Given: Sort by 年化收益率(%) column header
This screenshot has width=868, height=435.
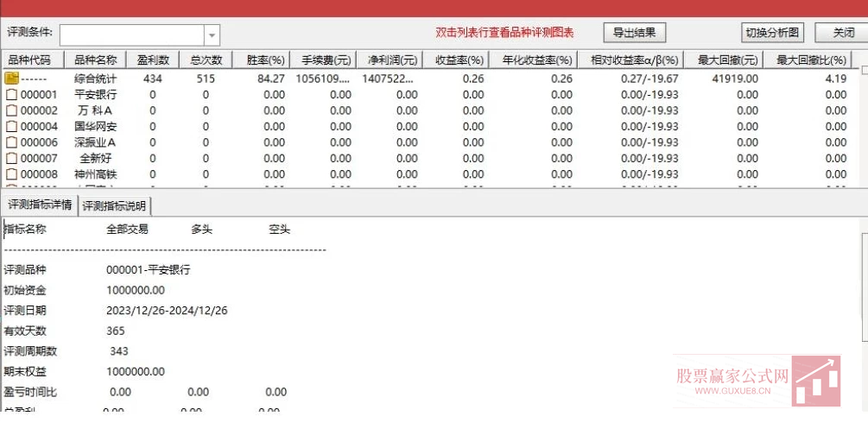Looking at the screenshot, I should pyautogui.click(x=534, y=60).
